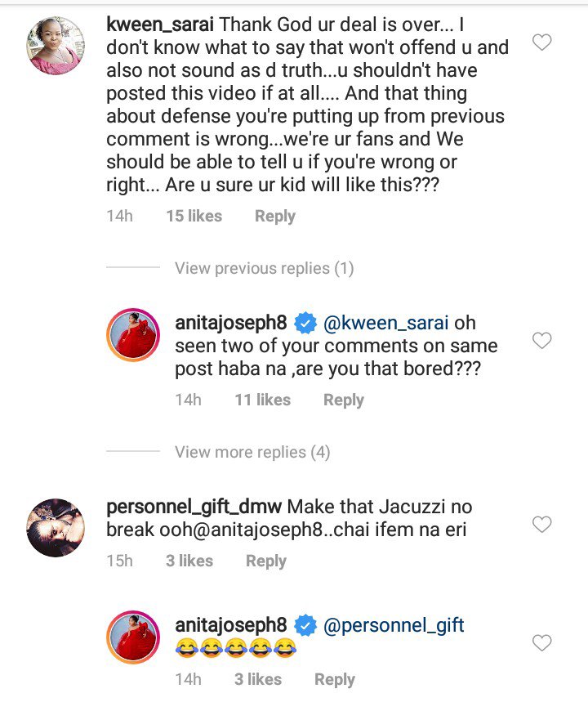This screenshot has height=702, width=588.
Task: Reply to kween_sarai's comment
Action: point(274,217)
